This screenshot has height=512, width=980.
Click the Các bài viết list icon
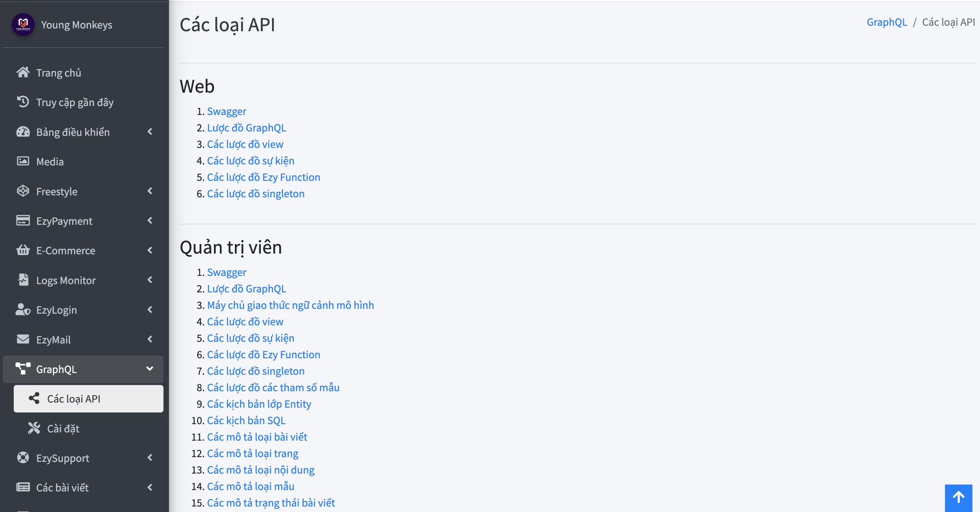tap(23, 487)
